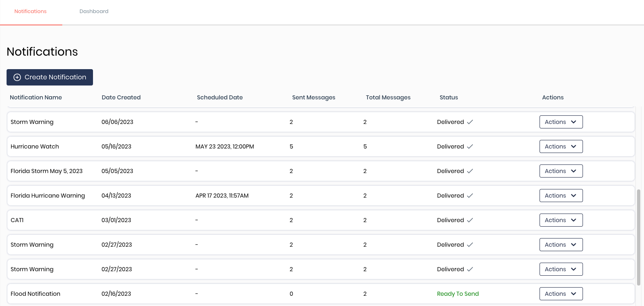Click the Delivered checkmark for CAT1 row
Image resolution: width=644 pixels, height=306 pixels.
pyautogui.click(x=470, y=220)
